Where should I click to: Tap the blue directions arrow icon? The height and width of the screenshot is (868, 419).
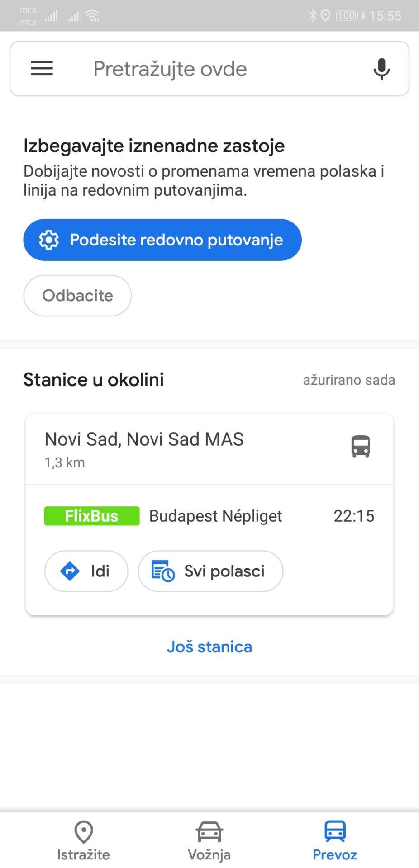pyautogui.click(x=70, y=571)
